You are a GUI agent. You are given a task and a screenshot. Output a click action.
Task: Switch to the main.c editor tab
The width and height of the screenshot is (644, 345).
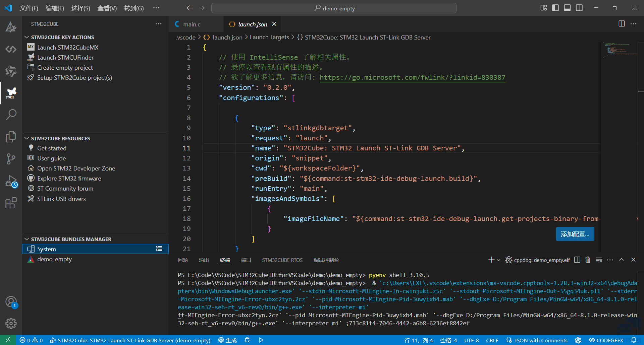pyautogui.click(x=196, y=24)
